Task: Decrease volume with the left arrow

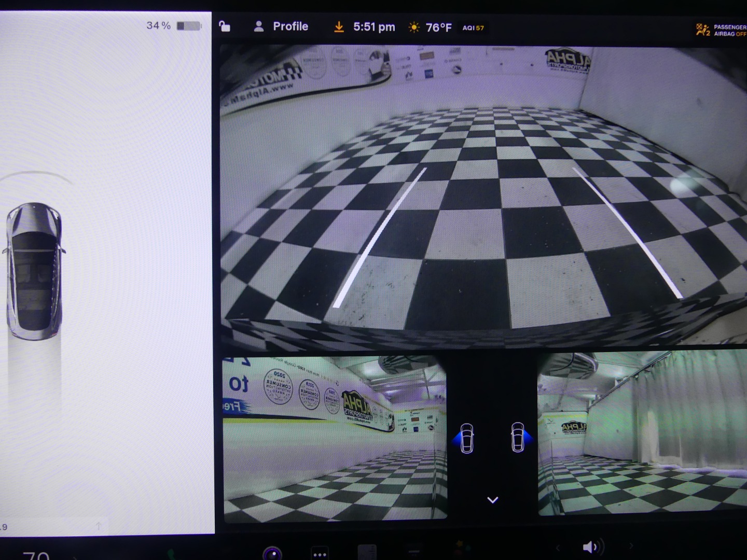Action: pyautogui.click(x=558, y=547)
